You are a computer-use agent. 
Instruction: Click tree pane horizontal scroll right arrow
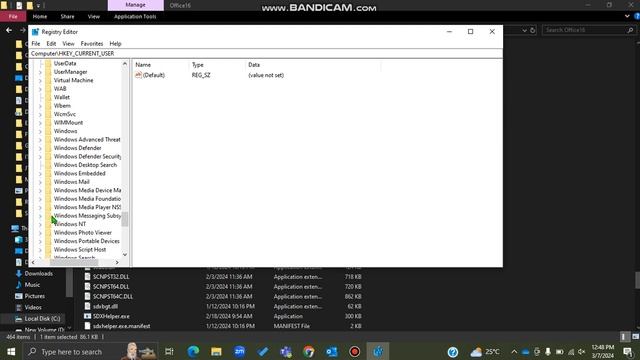tap(117, 262)
